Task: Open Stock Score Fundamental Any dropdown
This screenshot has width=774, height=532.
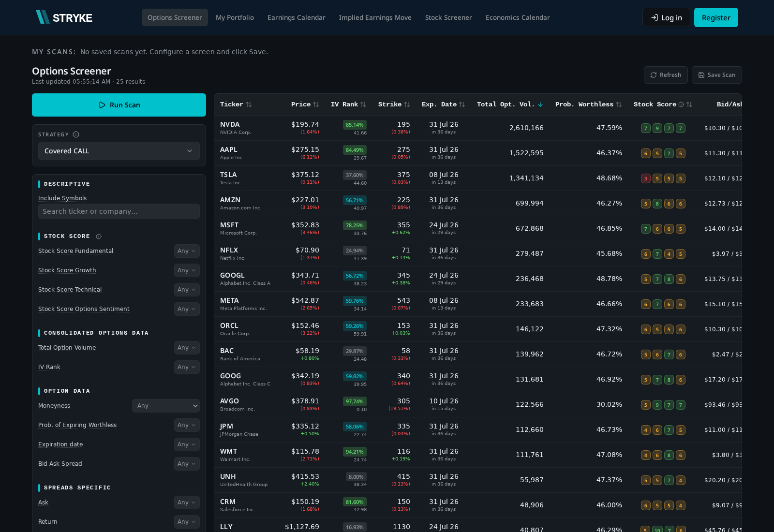Action: [187, 251]
